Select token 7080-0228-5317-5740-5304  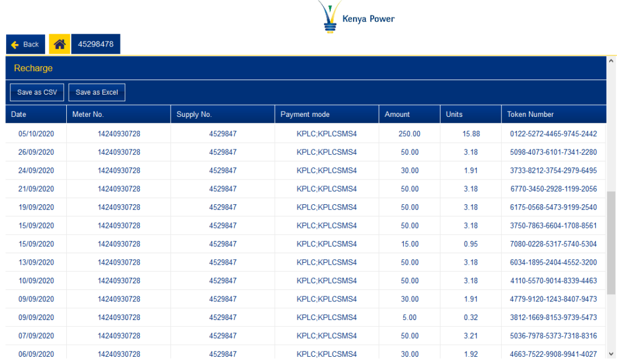553,244
